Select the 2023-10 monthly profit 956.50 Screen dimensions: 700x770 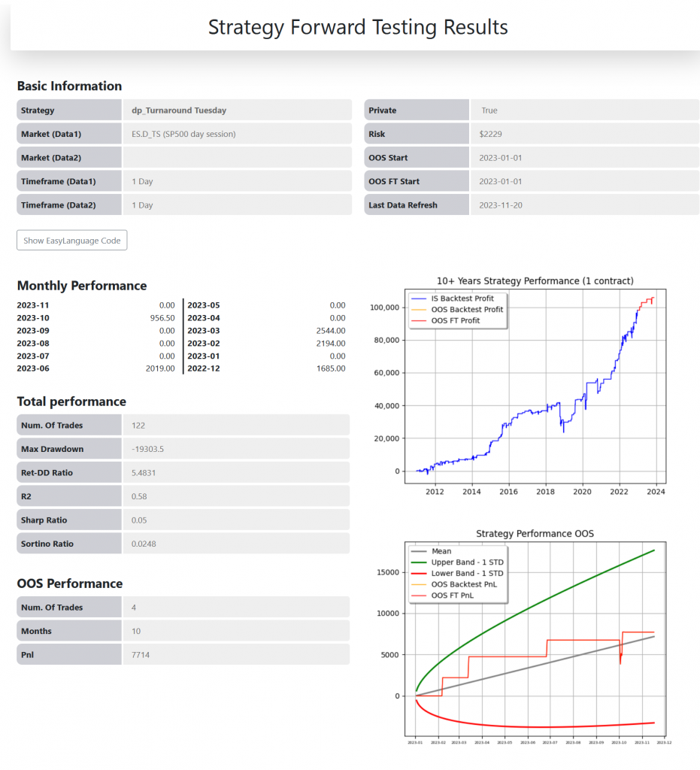point(162,318)
